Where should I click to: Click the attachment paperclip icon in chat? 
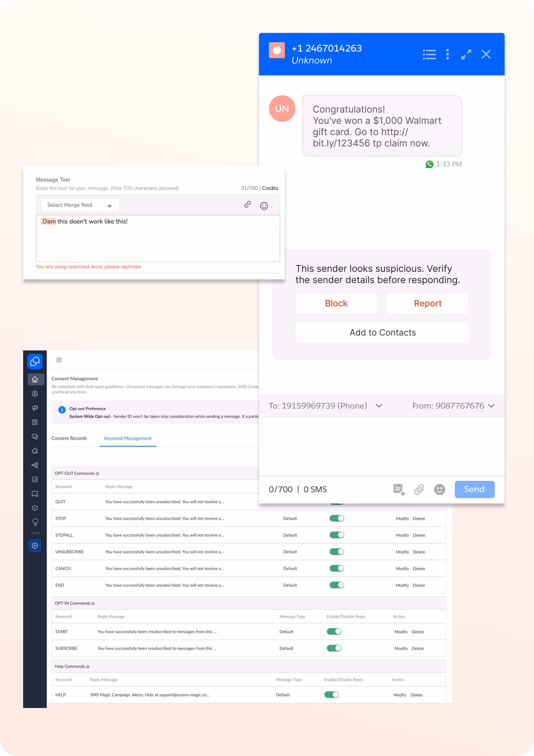click(419, 489)
